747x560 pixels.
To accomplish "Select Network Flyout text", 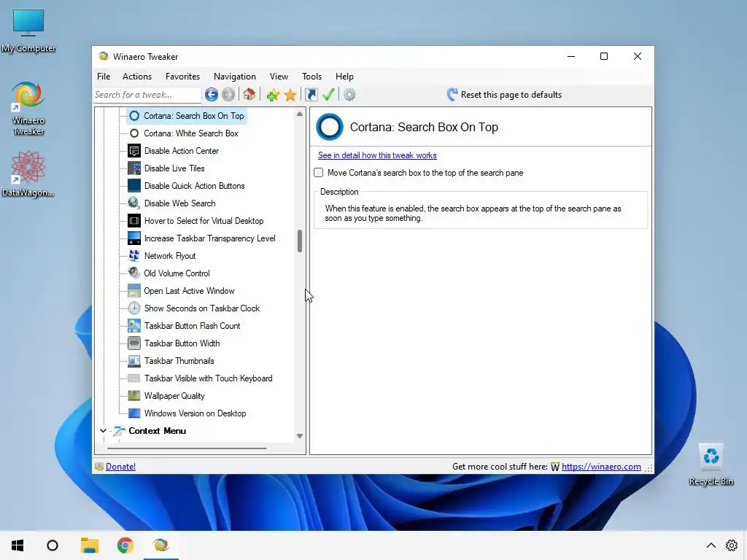I will (169, 256).
